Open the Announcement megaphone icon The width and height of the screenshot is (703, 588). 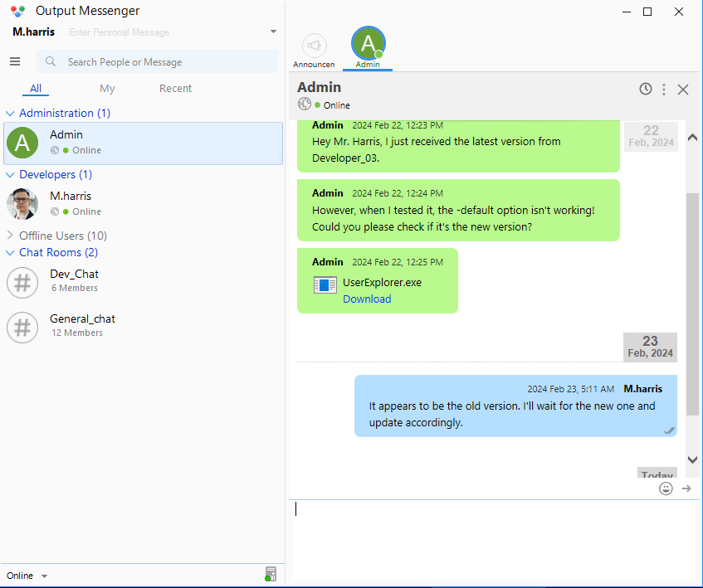314,46
